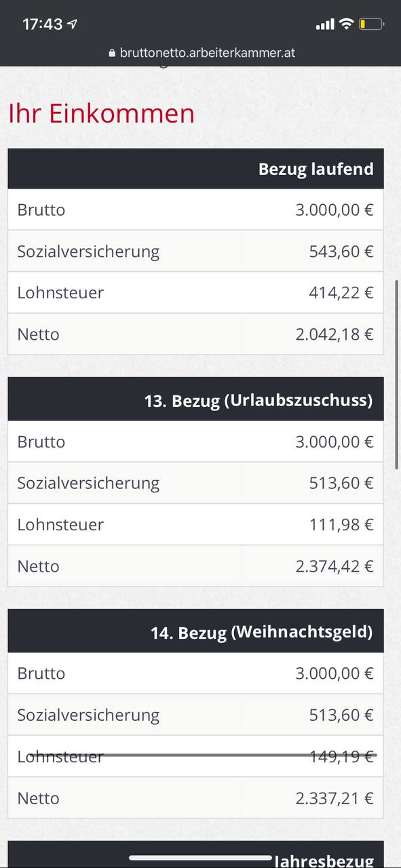Screen dimensions: 401x868
Task: Tap the Jahresbezug header at bottom
Action: pyautogui.click(x=196, y=855)
